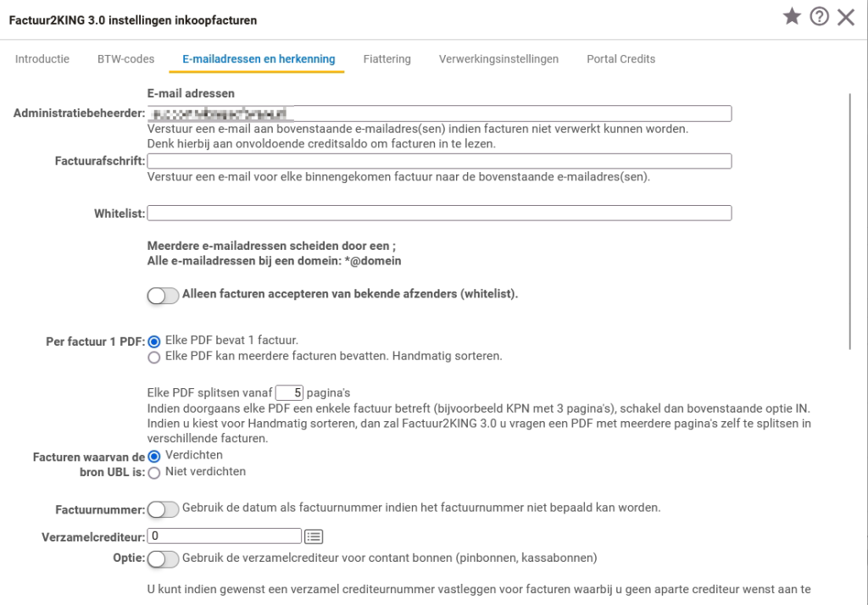This screenshot has width=868, height=605.
Task: Toggle whitelist-only acceptance of known senders
Action: [163, 295]
